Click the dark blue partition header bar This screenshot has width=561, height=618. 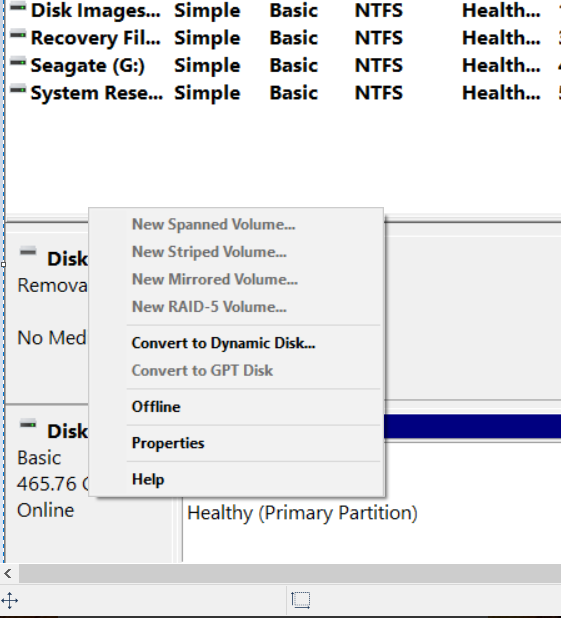coord(473,426)
